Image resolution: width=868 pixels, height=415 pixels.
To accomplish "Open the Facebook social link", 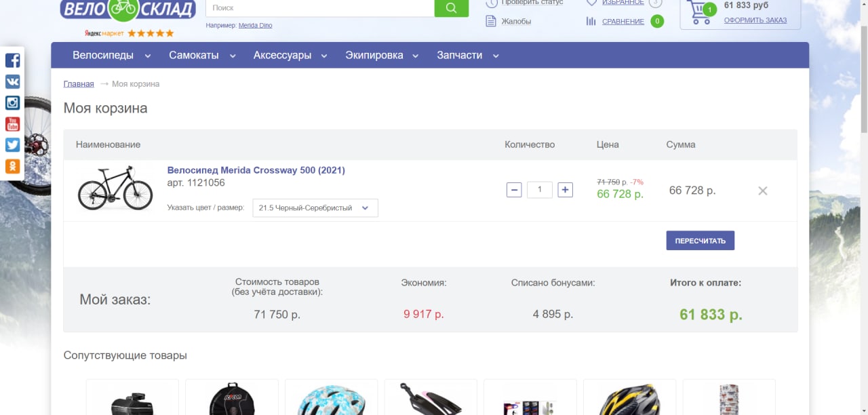I will pos(12,60).
